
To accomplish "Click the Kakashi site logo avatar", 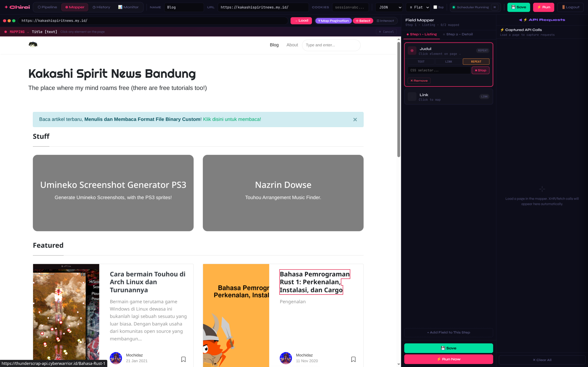I will pos(33,44).
